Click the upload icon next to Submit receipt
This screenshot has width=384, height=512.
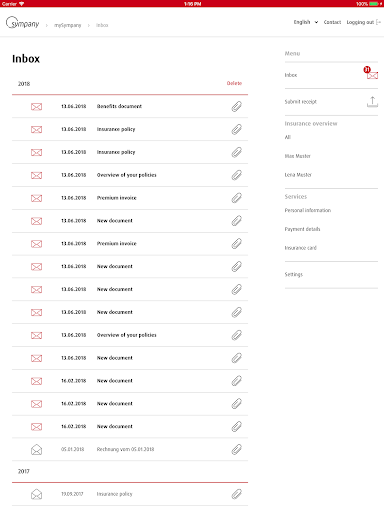372,102
